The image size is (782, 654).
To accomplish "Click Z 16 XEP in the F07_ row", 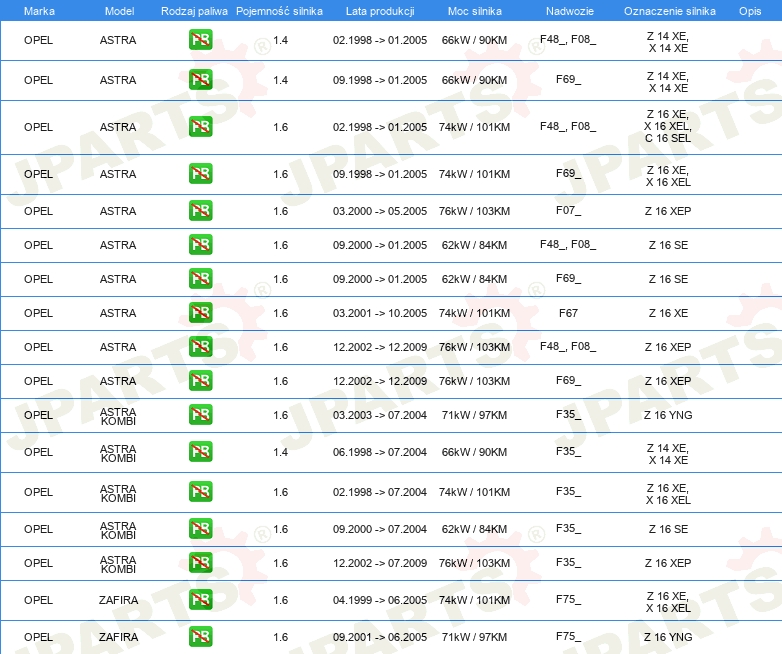I will (668, 211).
